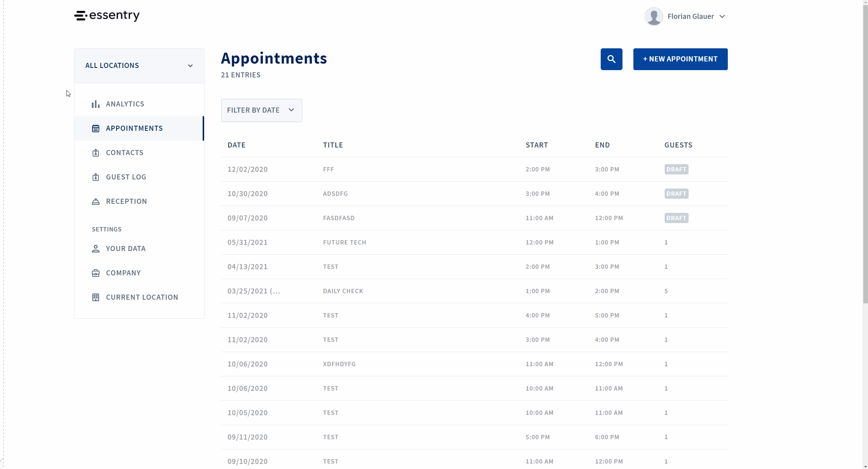Image resolution: width=868 pixels, height=469 pixels.
Task: Click the 5:00 PM start time on 09/11/2020
Action: 538,437
